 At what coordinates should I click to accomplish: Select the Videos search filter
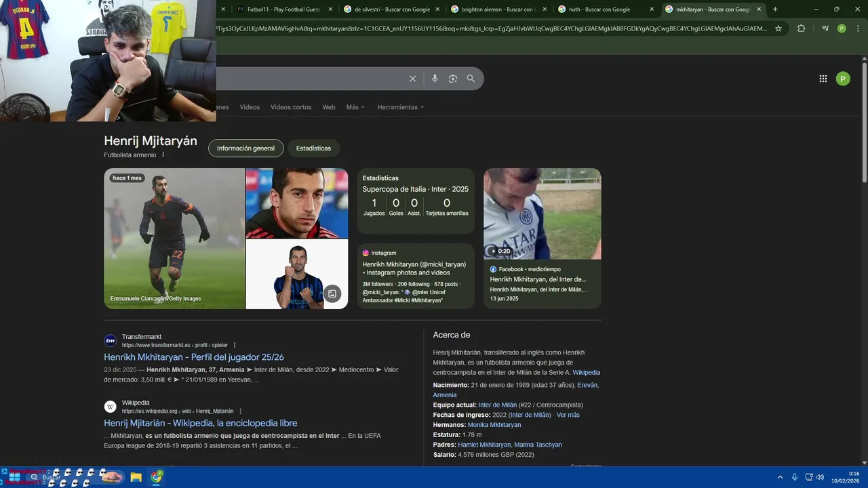[250, 107]
